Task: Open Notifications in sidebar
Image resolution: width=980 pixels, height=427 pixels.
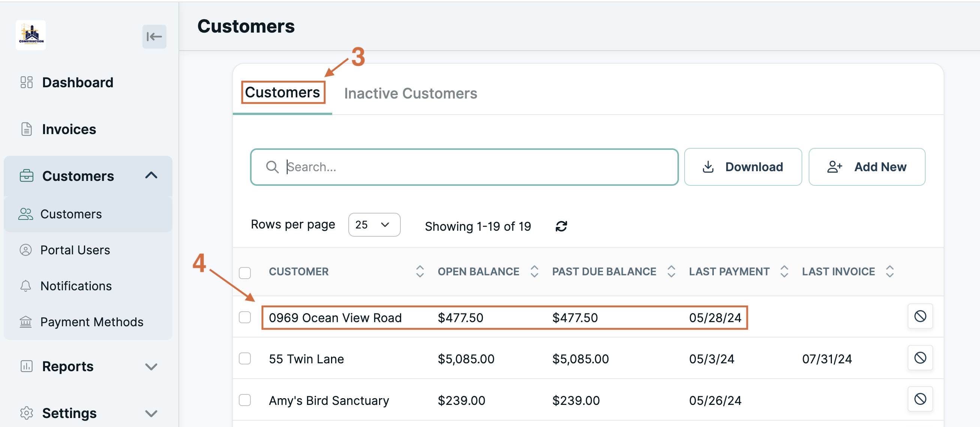Action: 76,286
